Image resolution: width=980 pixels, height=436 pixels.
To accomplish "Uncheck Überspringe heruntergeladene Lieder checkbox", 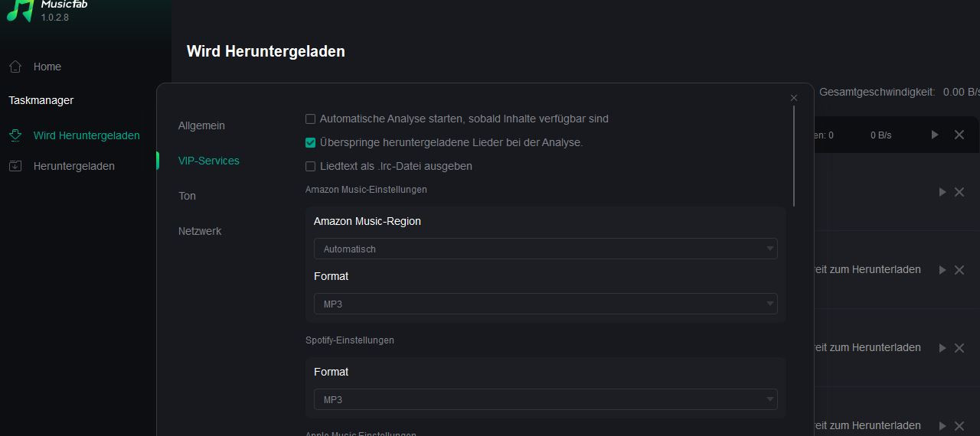I will 310,142.
